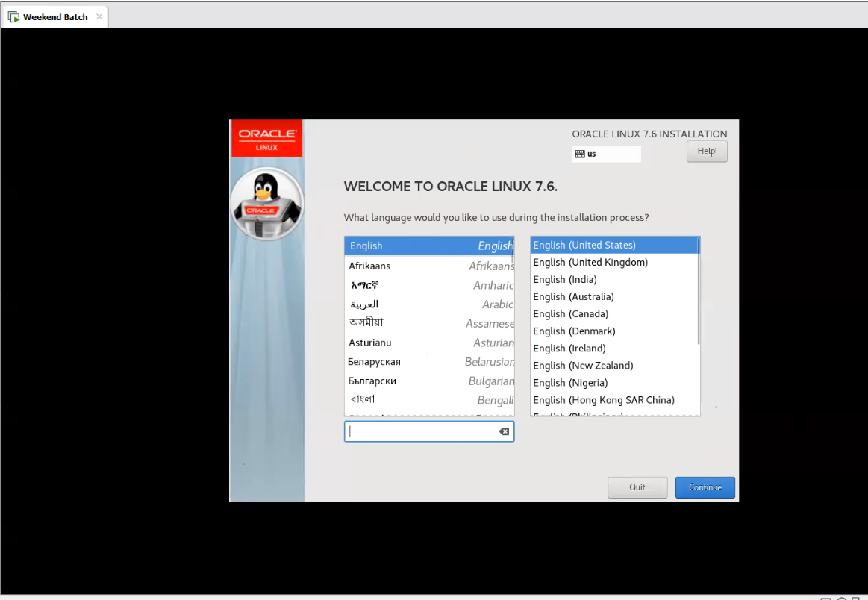The height and width of the screenshot is (600, 868).
Task: Choose English (Nigeria) locale
Action: (x=613, y=383)
